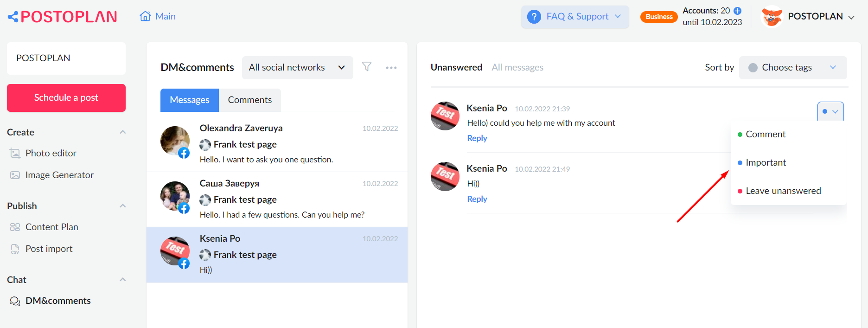Show Unanswered messages
This screenshot has height=328, width=868.
click(x=456, y=67)
